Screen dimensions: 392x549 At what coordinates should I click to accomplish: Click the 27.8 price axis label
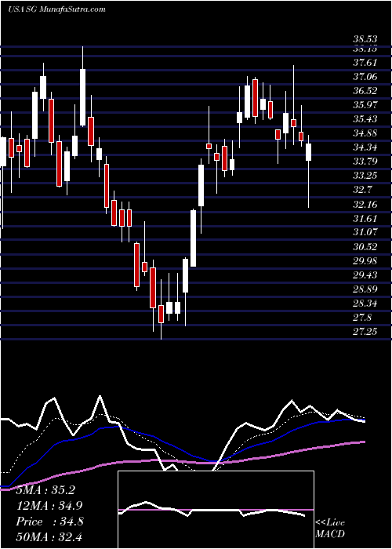362,318
